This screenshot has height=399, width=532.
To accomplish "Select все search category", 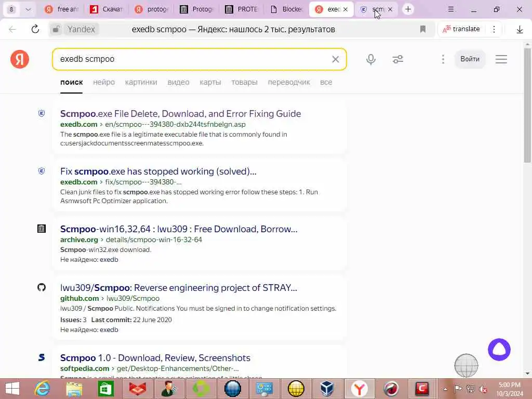I will click(326, 82).
